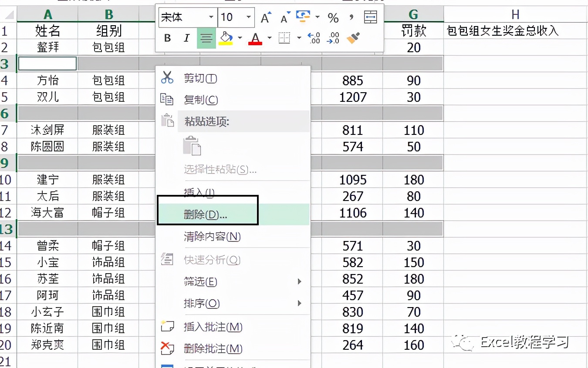The width and height of the screenshot is (588, 368).
Task: Click 快速分析(Q) in the context menu
Action: [x=233, y=260]
